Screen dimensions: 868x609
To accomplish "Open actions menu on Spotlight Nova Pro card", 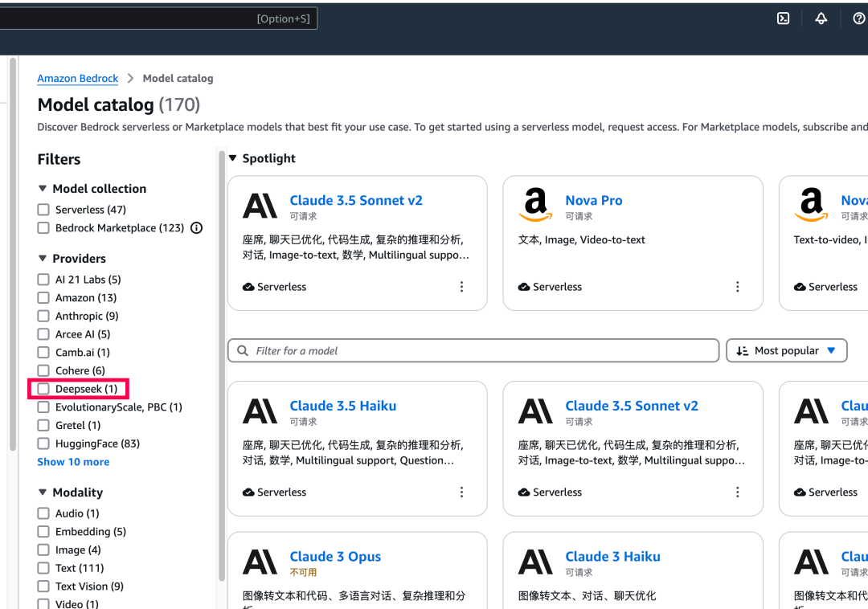I will pyautogui.click(x=737, y=287).
